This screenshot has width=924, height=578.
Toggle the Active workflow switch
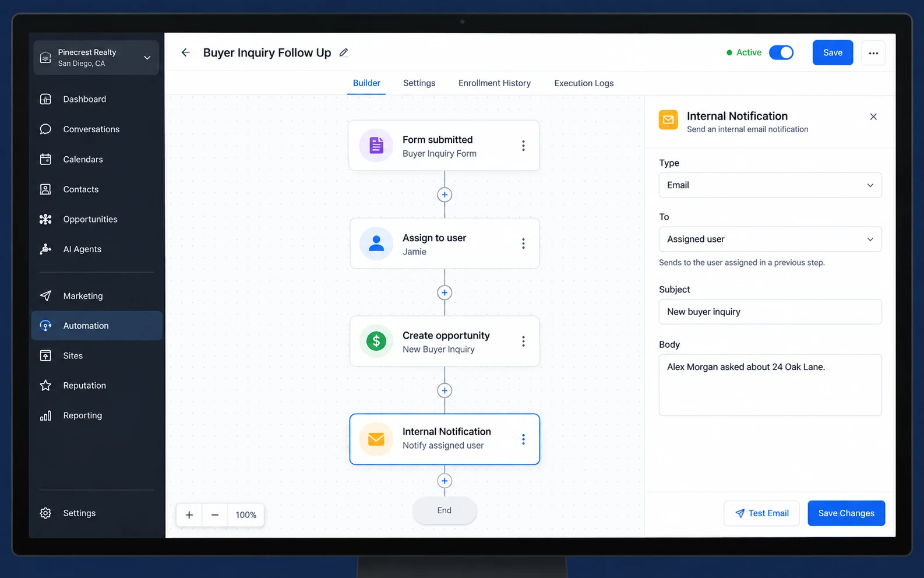(781, 52)
